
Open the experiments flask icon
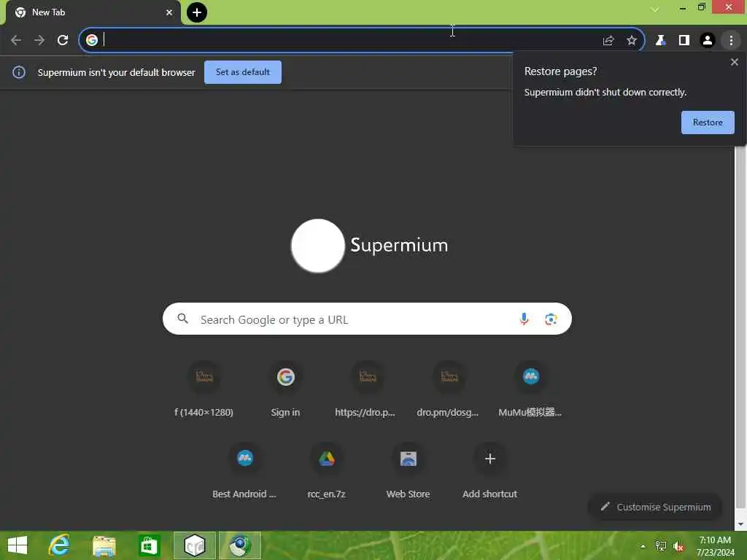point(660,41)
